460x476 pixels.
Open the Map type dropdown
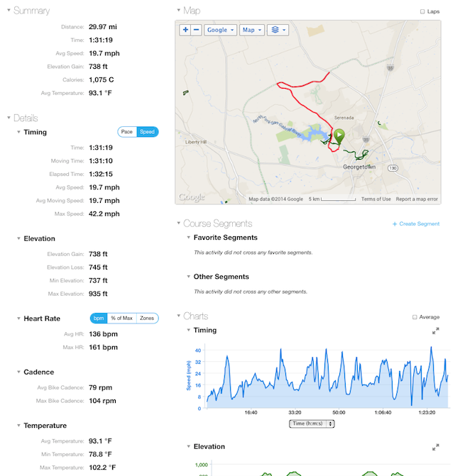pyautogui.click(x=252, y=30)
